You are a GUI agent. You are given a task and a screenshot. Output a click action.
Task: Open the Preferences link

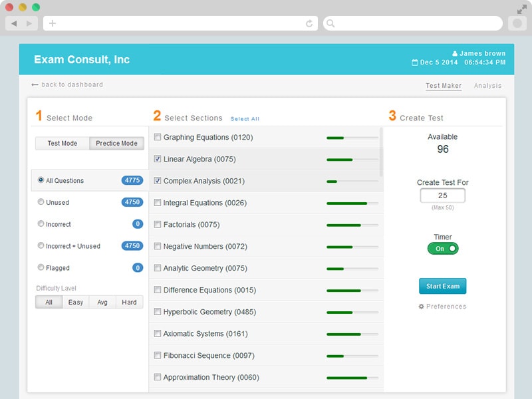click(x=446, y=307)
